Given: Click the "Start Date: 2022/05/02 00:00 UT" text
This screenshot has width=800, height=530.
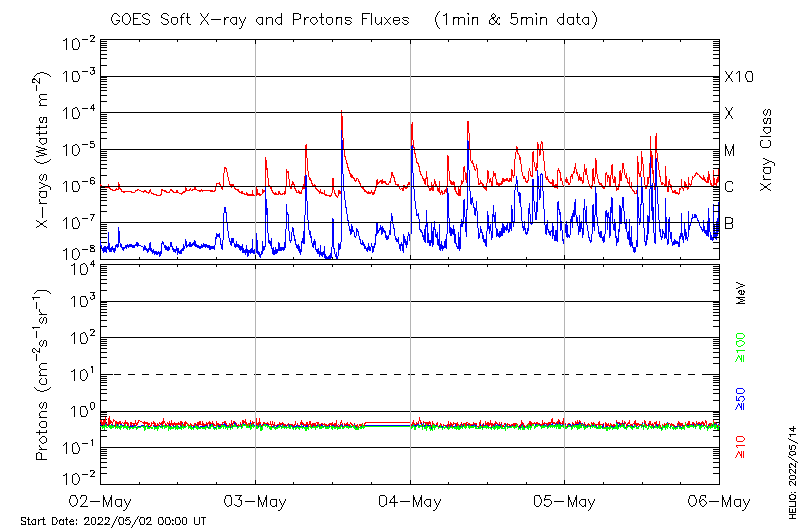Looking at the screenshot, I should pos(113,521).
